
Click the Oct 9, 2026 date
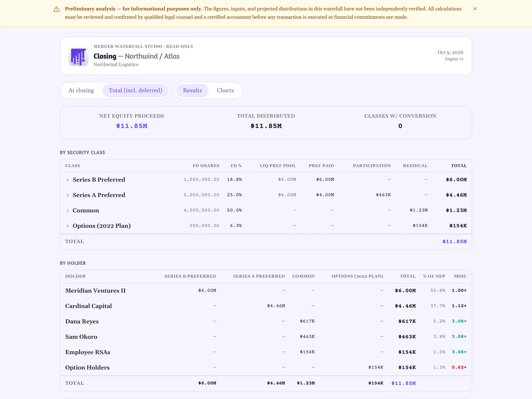click(450, 52)
